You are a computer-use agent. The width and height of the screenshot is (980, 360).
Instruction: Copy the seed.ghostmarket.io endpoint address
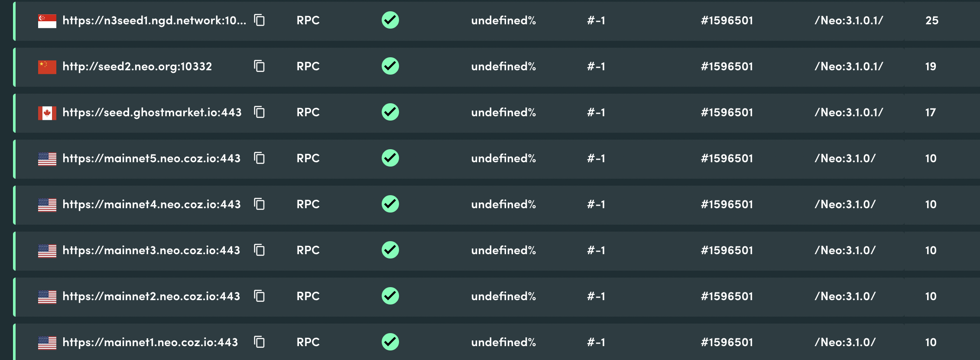point(259,112)
